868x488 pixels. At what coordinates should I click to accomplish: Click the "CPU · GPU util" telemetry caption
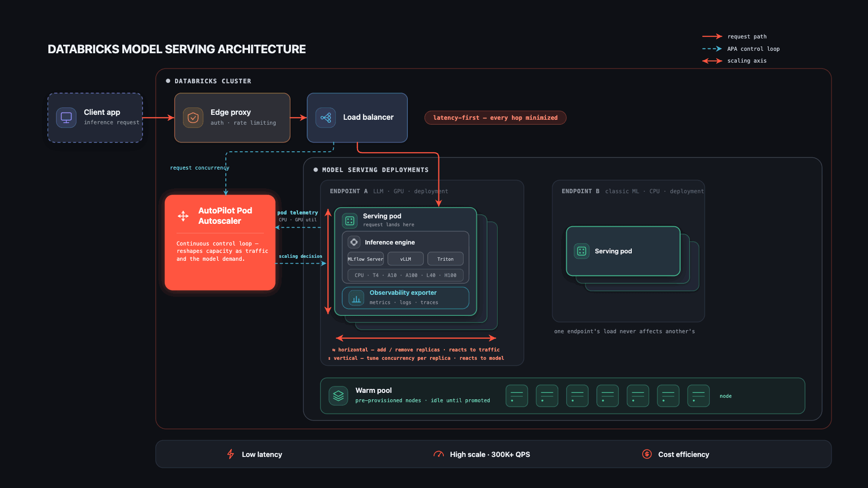tap(297, 220)
